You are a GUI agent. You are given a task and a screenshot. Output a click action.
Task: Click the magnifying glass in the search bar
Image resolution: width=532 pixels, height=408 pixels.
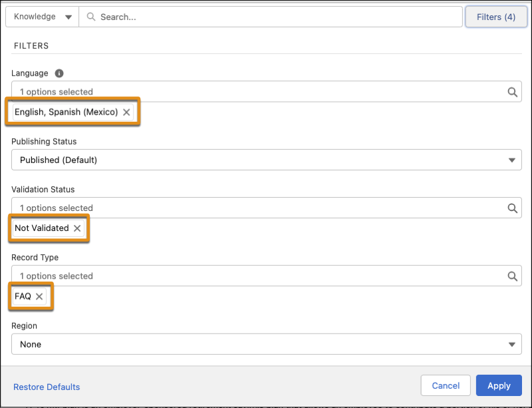click(90, 16)
